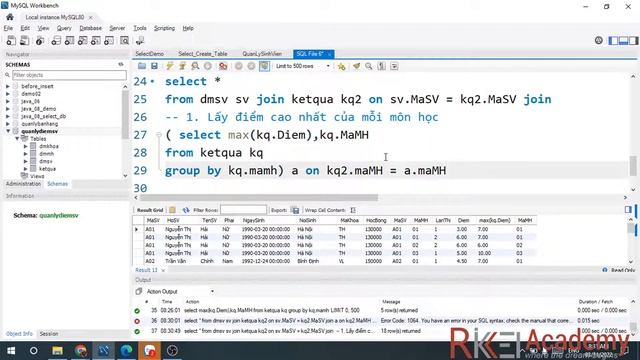640x360 pixels.
Task: Open find panel magnifier icon
Action: pos(369,66)
